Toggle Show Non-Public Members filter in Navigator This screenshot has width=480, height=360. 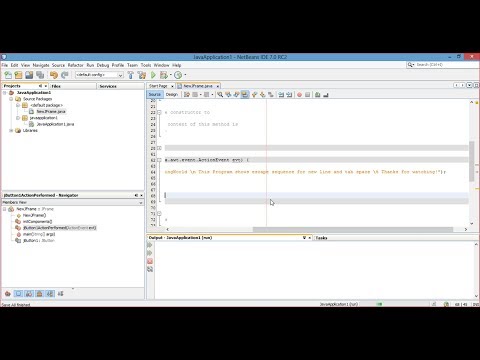[39, 294]
